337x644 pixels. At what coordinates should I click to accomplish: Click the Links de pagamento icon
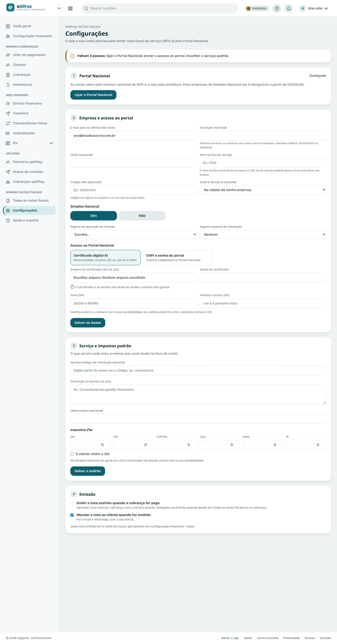[x=8, y=55]
